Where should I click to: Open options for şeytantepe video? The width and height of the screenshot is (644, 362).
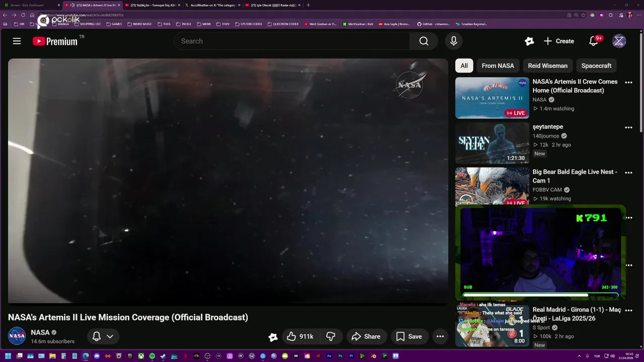click(628, 128)
